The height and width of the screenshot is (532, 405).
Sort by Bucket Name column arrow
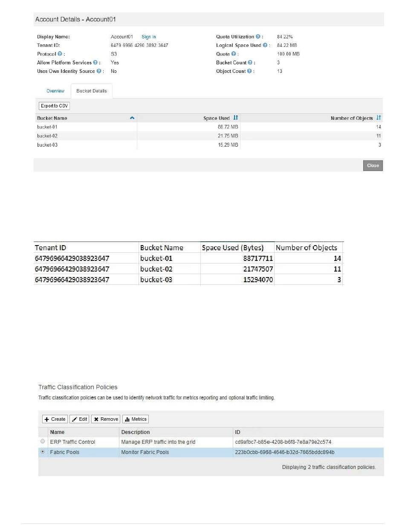(132, 118)
